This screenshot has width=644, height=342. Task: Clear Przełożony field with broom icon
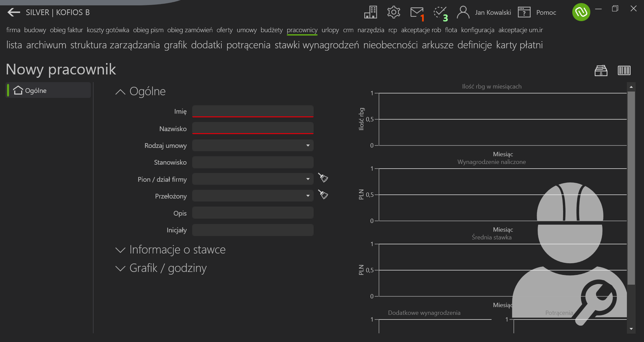click(323, 194)
